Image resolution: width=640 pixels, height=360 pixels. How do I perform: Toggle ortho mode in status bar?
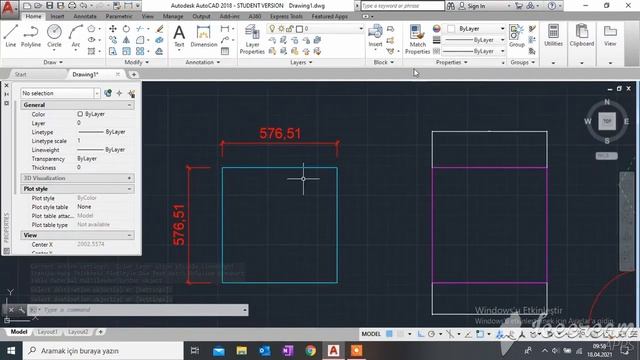point(421,334)
